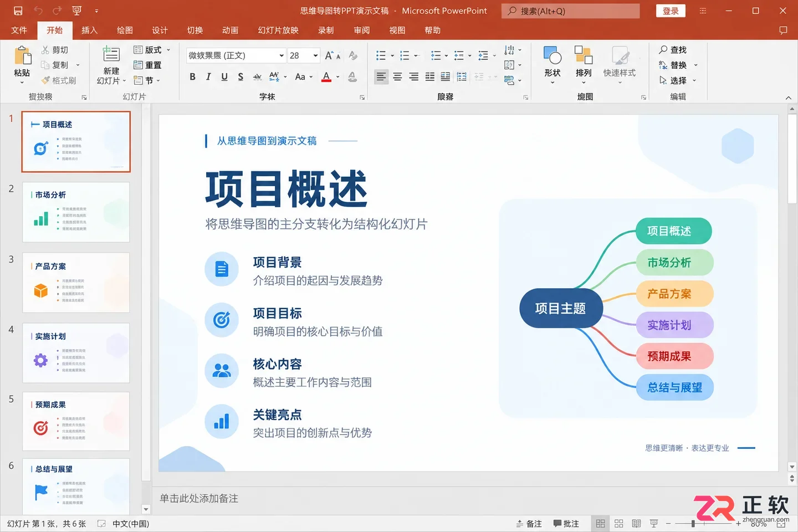Click the Paste clipboard icon

[x=22, y=56]
